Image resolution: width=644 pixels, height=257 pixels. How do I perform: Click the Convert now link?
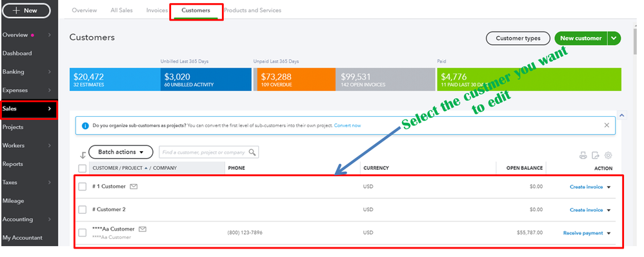347,125
